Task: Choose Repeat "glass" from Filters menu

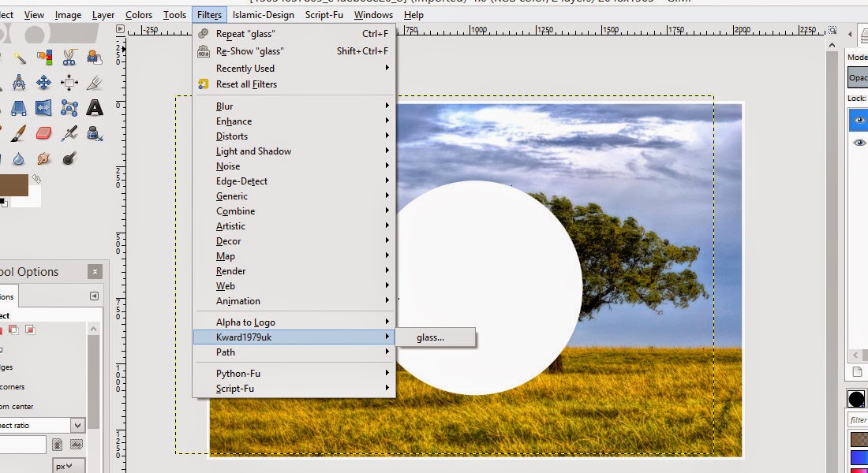Action: tap(294, 34)
